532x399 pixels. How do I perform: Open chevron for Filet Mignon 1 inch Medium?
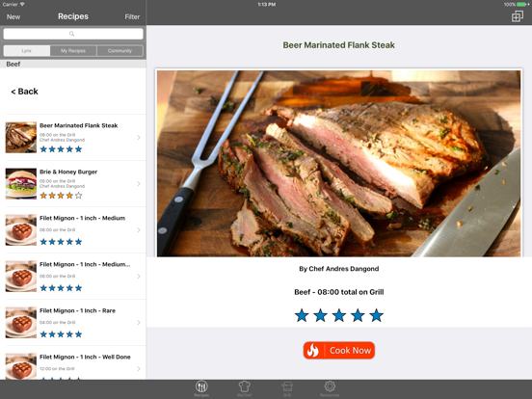pyautogui.click(x=139, y=230)
